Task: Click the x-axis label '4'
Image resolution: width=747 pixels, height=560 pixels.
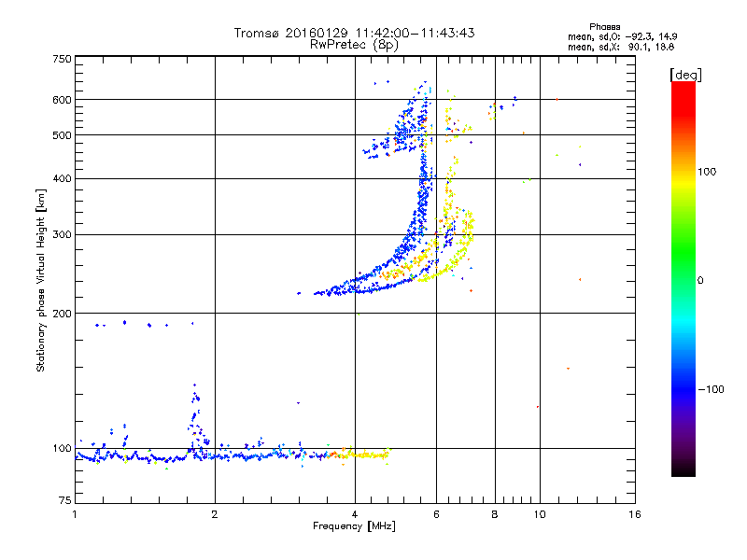Action: pos(355,514)
